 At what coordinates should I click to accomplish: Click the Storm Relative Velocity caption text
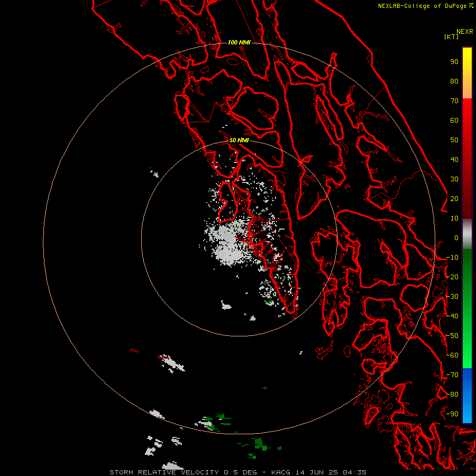238,472
